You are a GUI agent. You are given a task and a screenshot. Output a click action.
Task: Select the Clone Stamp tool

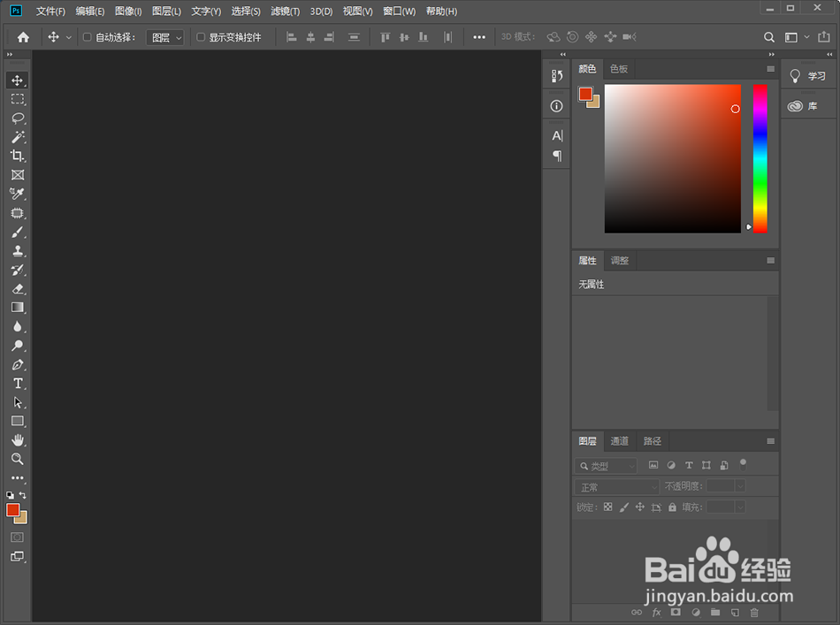17,251
